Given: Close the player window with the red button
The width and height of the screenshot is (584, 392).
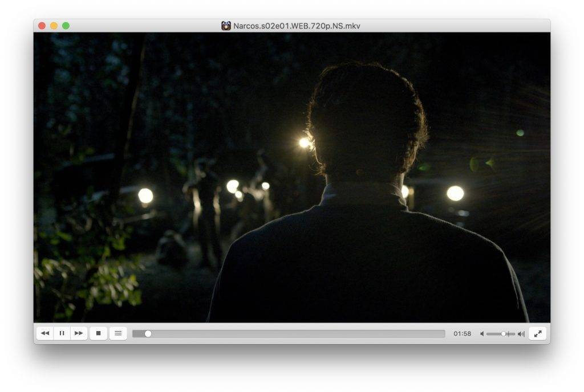Looking at the screenshot, I should 42,26.
